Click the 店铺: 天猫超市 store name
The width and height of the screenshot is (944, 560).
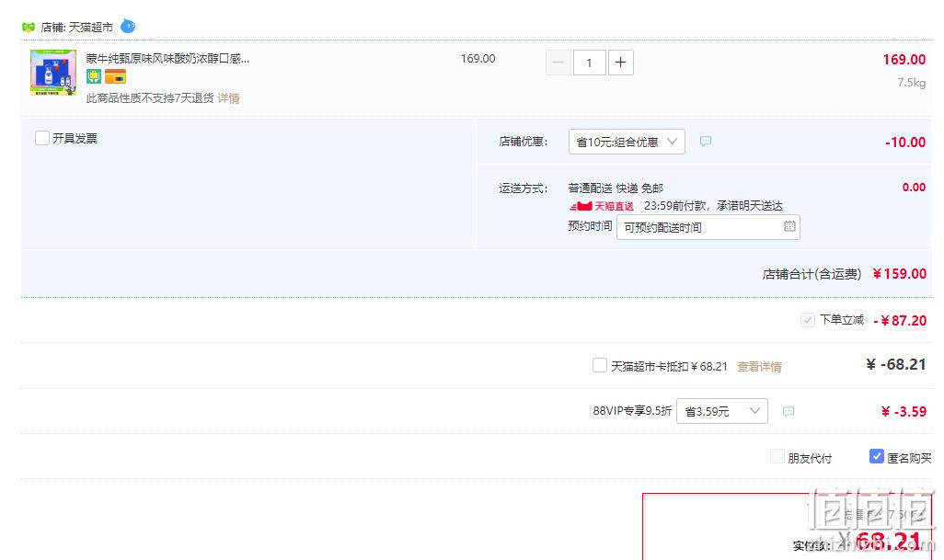coord(76,27)
